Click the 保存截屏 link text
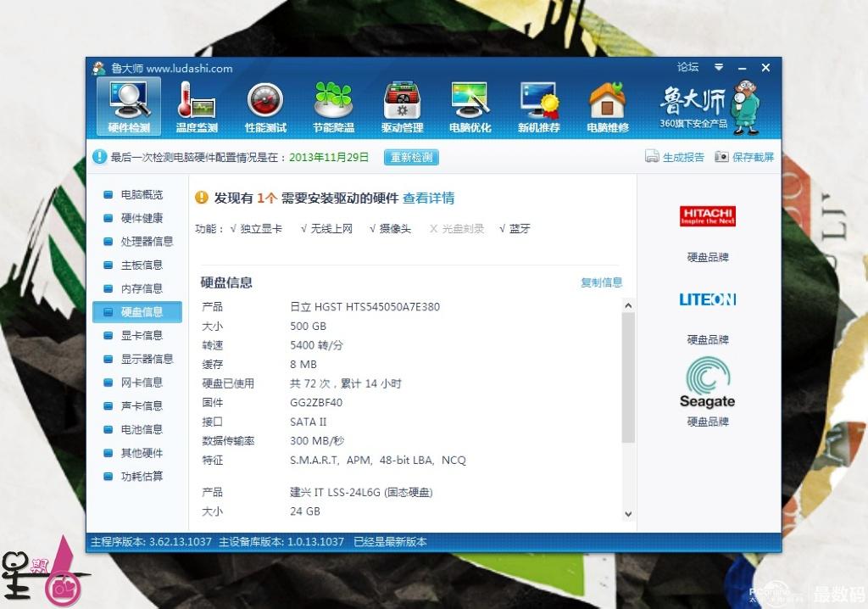This screenshot has width=868, height=609. point(753,158)
